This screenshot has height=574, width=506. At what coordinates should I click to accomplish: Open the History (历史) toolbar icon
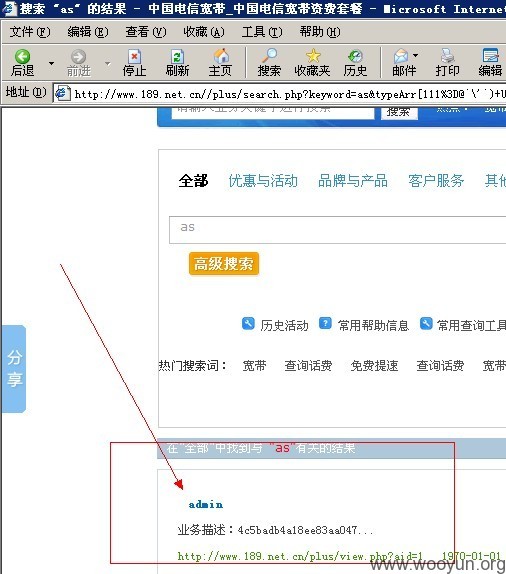(x=355, y=56)
